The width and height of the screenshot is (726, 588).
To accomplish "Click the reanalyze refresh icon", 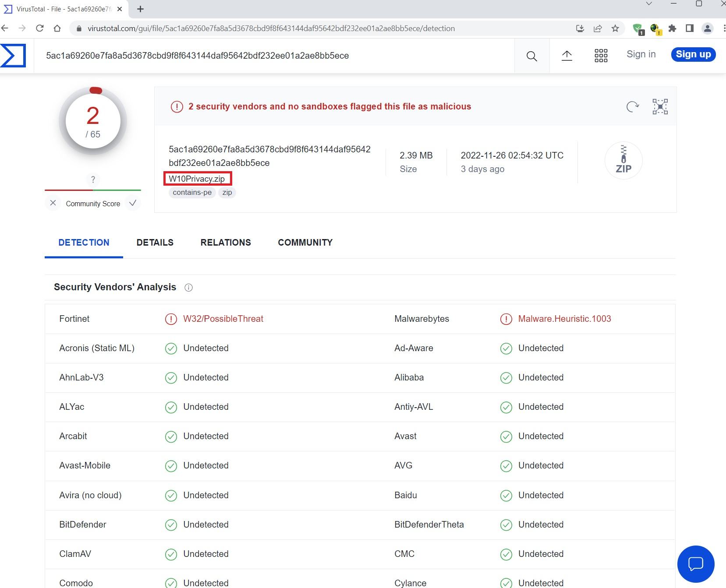I will 632,106.
